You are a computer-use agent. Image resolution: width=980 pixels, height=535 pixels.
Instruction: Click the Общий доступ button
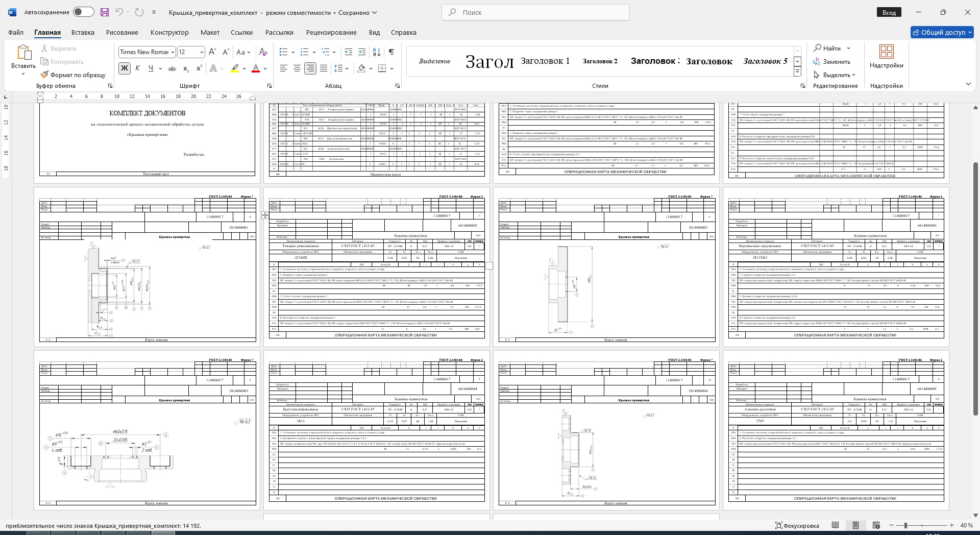[x=942, y=32]
